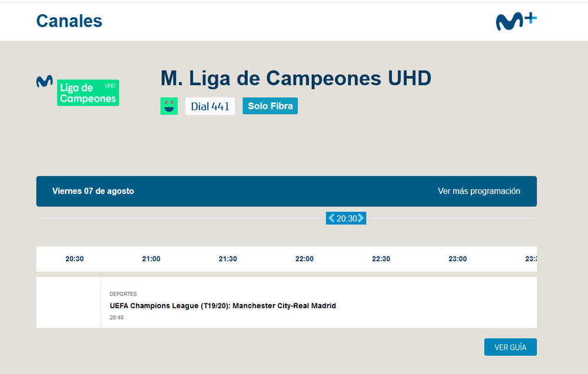Viewport: 588px width, 374px height.
Task: Open the Canales section heading
Action: pos(69,21)
